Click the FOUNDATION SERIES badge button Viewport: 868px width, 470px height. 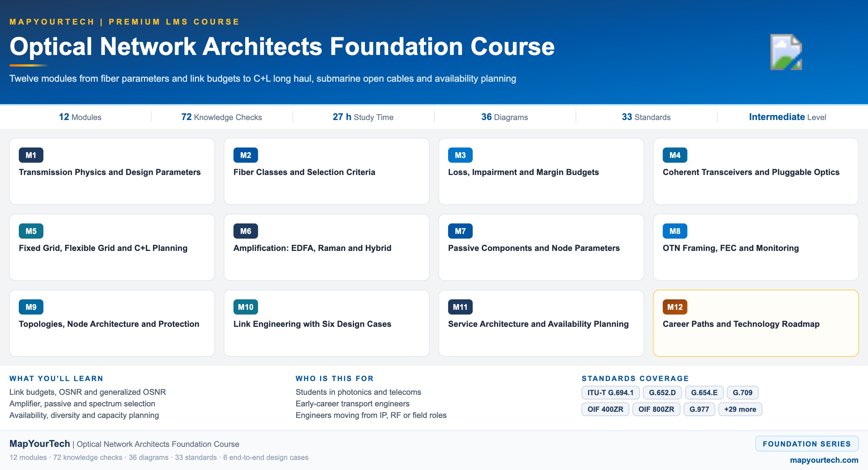click(807, 444)
